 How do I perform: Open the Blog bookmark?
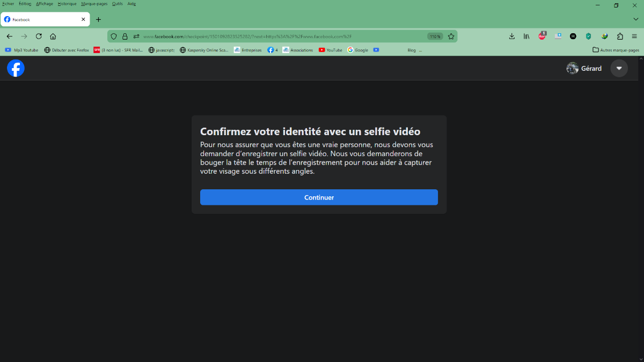pyautogui.click(x=412, y=50)
